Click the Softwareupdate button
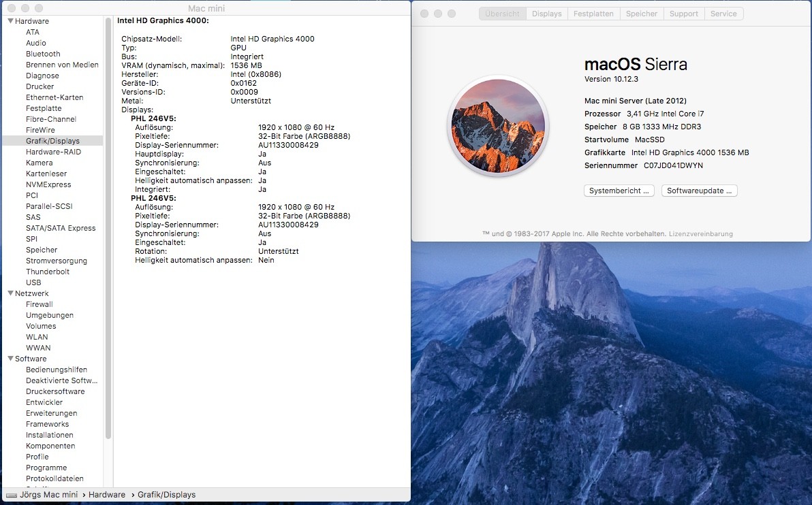The height and width of the screenshot is (505, 812). (x=699, y=191)
